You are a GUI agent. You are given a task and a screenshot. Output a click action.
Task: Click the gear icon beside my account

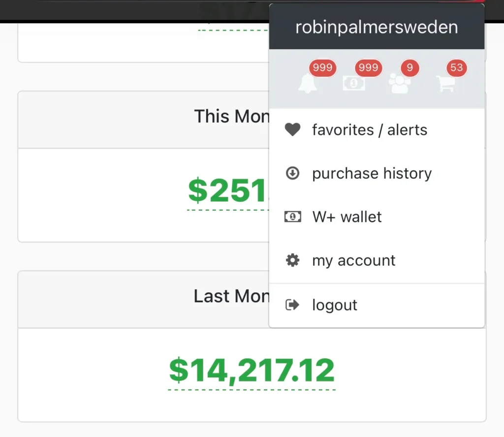coord(292,260)
